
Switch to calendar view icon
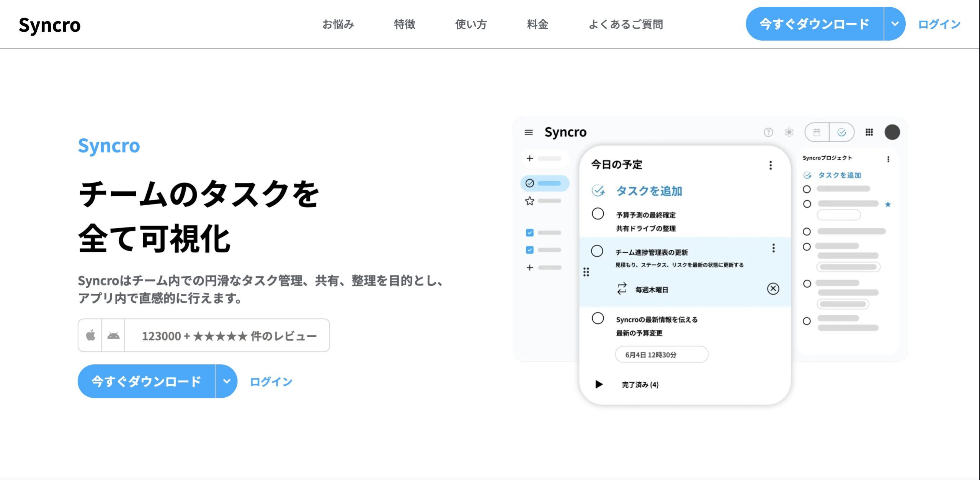817,132
